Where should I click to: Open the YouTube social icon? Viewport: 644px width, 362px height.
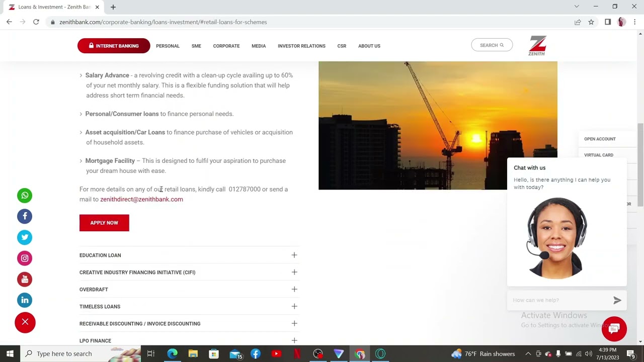(25, 279)
